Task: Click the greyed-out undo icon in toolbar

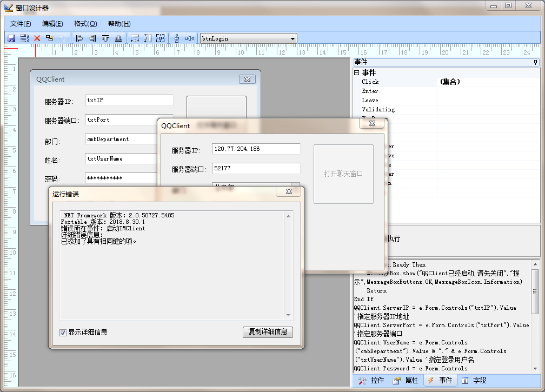Action: pos(63,38)
